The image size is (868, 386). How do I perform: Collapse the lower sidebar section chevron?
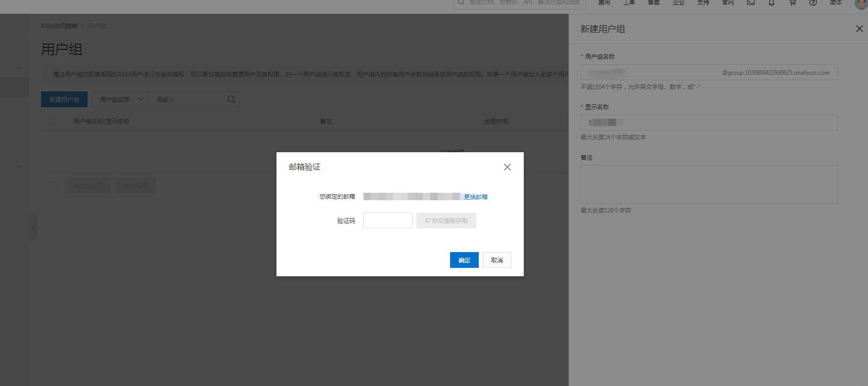(x=18, y=167)
